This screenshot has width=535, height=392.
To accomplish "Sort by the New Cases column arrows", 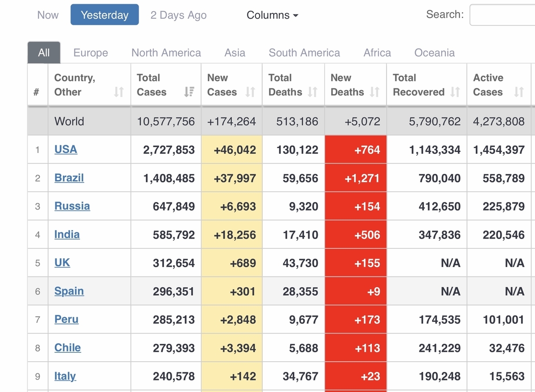I will tap(251, 92).
